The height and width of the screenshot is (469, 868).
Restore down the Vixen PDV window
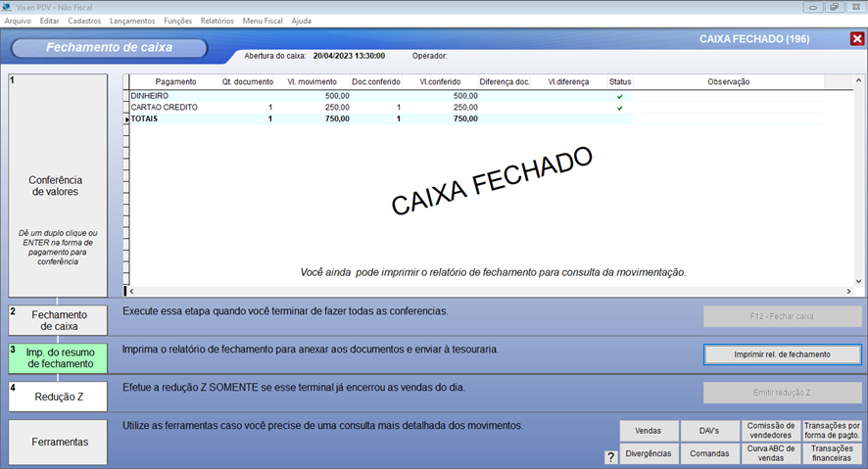(x=834, y=7)
